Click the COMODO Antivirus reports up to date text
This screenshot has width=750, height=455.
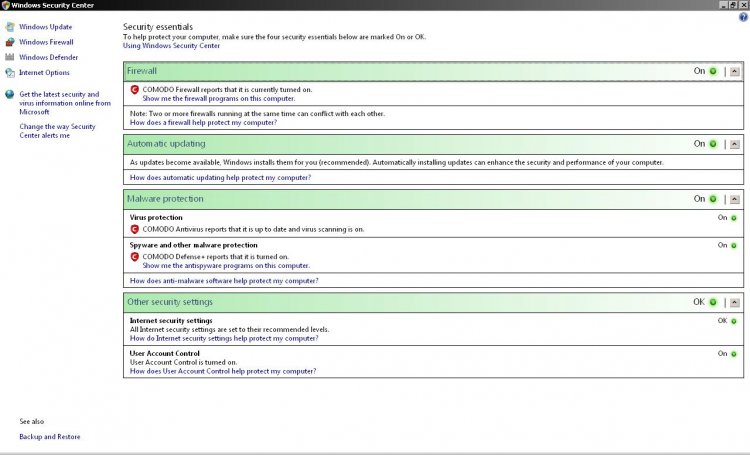coord(253,229)
